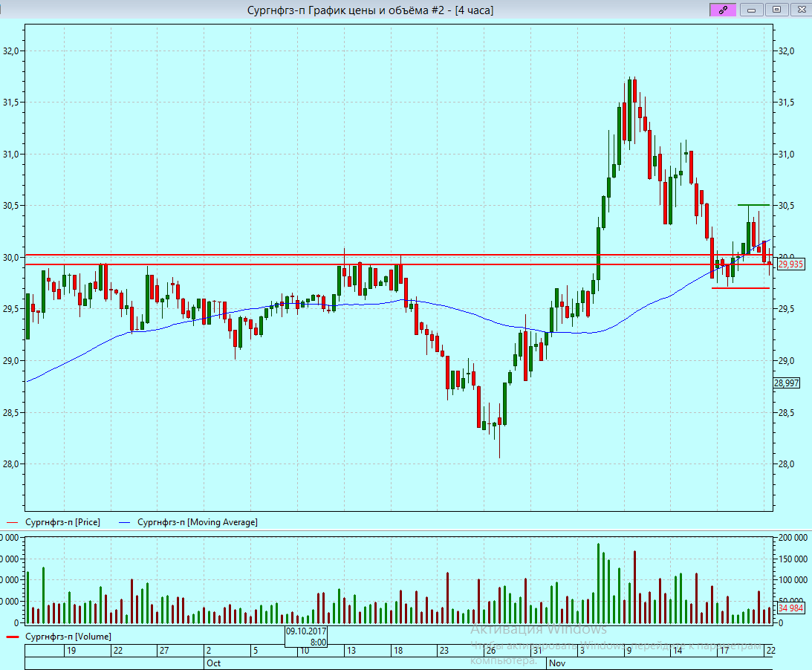Click 29,0 on the left price axis
812x670 pixels.
coord(11,361)
